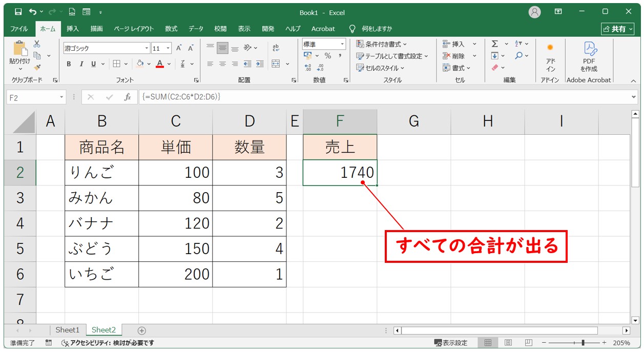Switch to the 数式 ribbon tab
The image size is (644, 352).
(171, 29)
